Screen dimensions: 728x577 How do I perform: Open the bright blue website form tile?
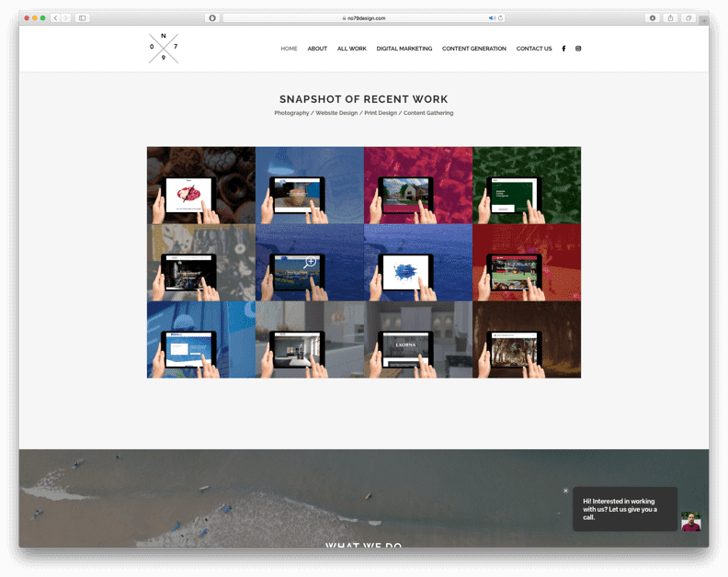point(201,339)
